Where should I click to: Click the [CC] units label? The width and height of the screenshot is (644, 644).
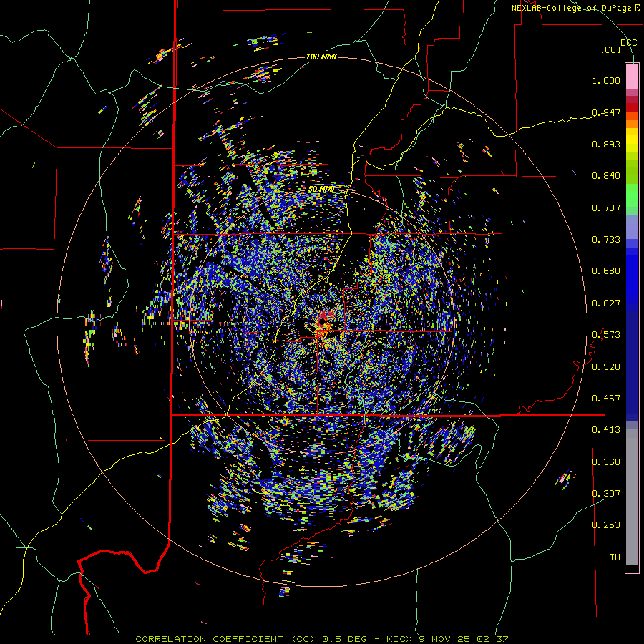click(610, 49)
